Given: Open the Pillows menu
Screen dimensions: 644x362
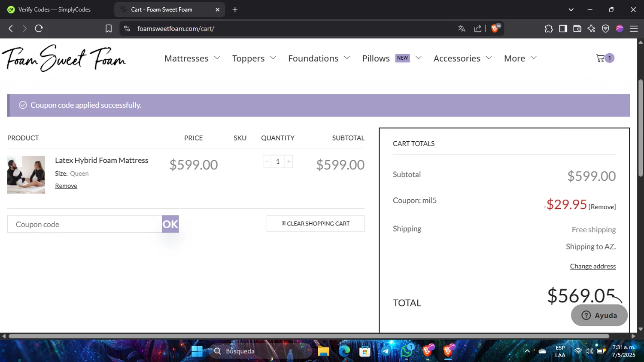Looking at the screenshot, I should 376,58.
